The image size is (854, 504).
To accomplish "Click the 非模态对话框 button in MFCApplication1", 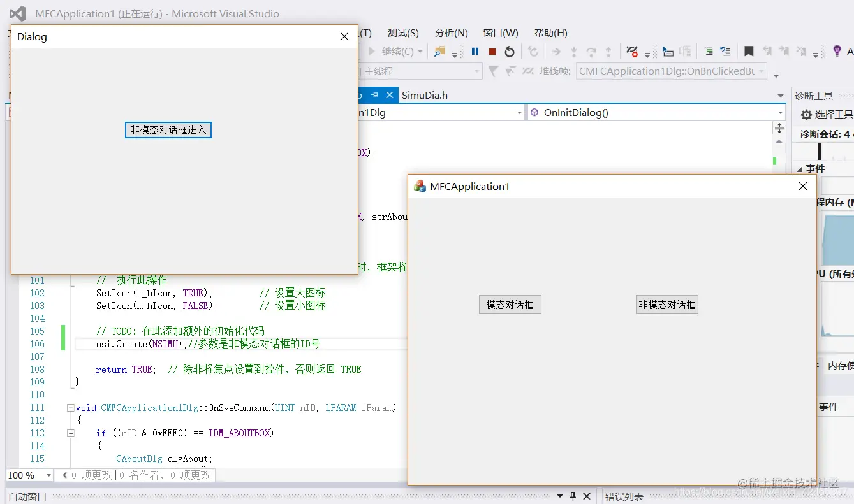I will pos(667,305).
